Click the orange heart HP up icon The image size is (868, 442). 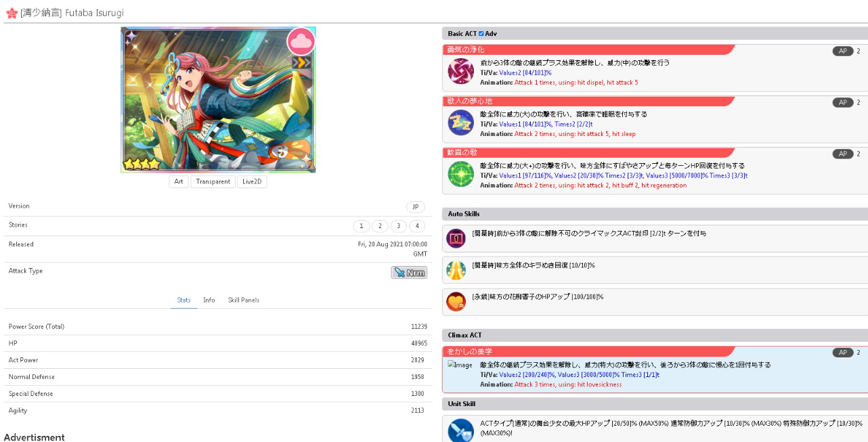tap(456, 301)
